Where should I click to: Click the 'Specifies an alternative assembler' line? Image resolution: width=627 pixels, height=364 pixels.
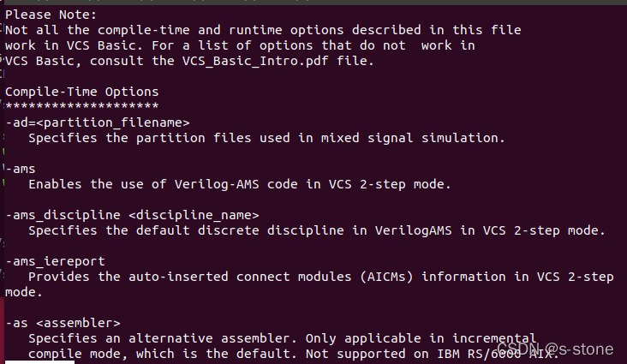click(283, 338)
